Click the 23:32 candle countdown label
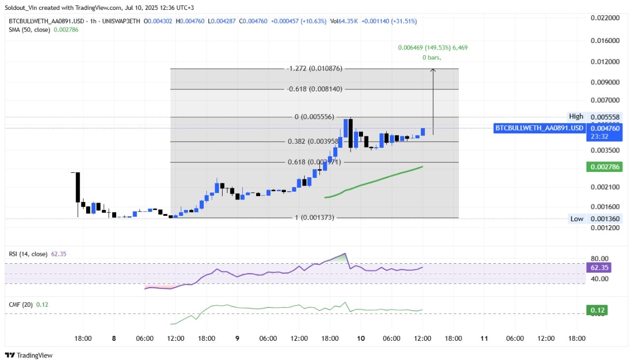The image size is (633, 364). [x=599, y=137]
